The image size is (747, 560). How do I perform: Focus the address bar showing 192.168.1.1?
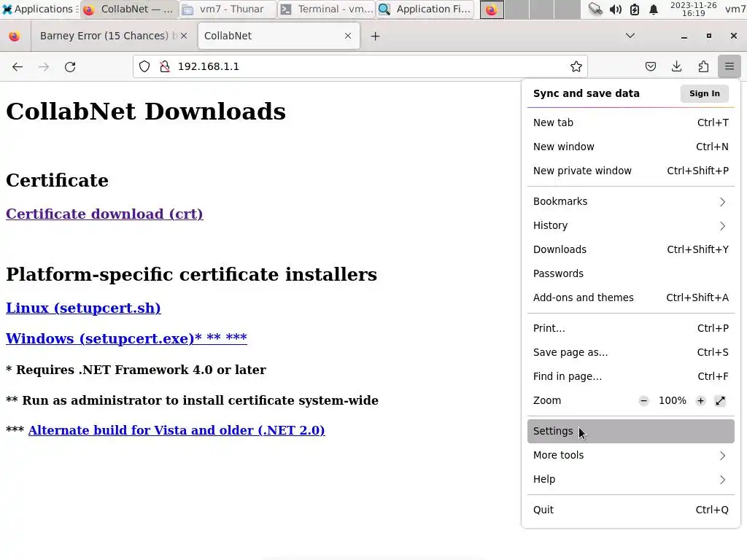click(362, 66)
